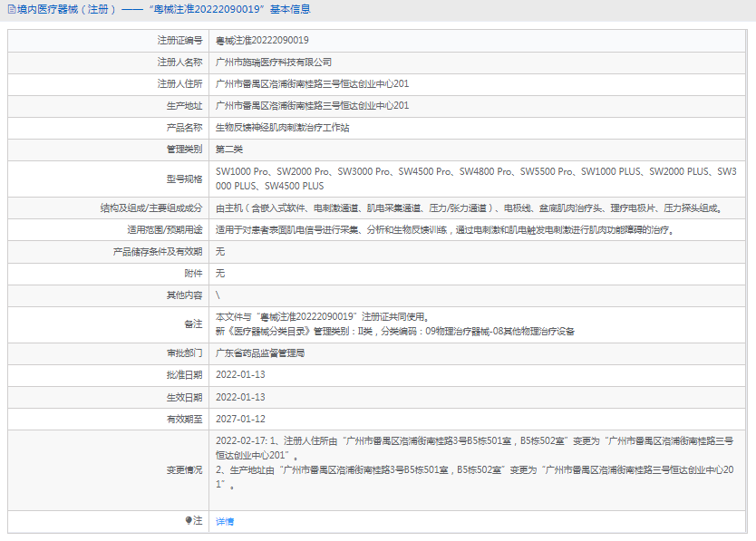Screen dimensions: 756x541
Task: Click the 适用范围/预期用途 label
Action: coord(165,230)
